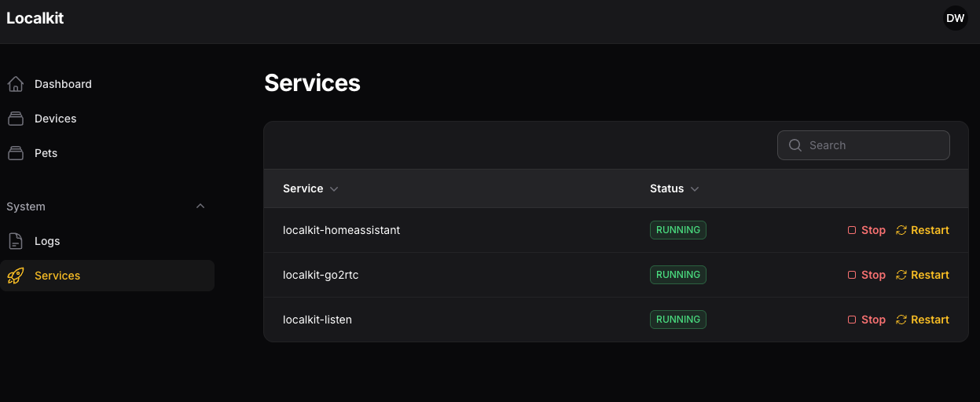Image resolution: width=980 pixels, height=402 pixels.
Task: Open the Devices page
Action: click(55, 119)
